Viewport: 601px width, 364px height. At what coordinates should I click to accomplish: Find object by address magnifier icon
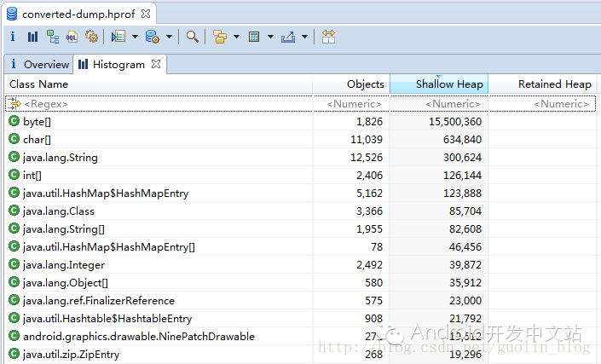pyautogui.click(x=192, y=37)
